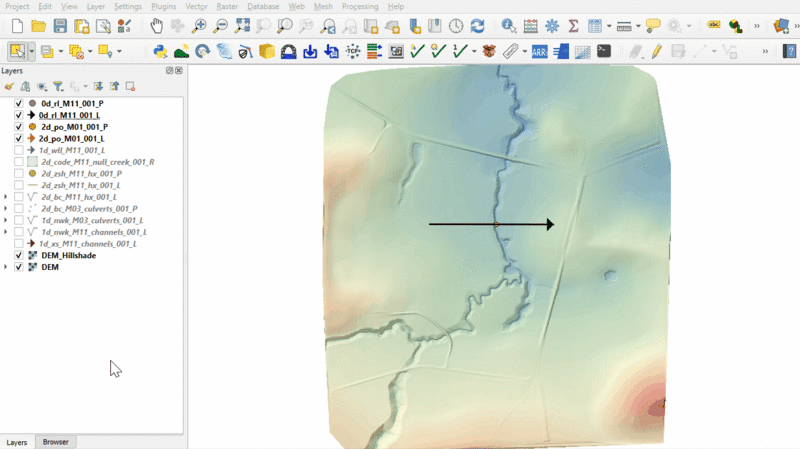Open the Raster menu

pos(229,6)
